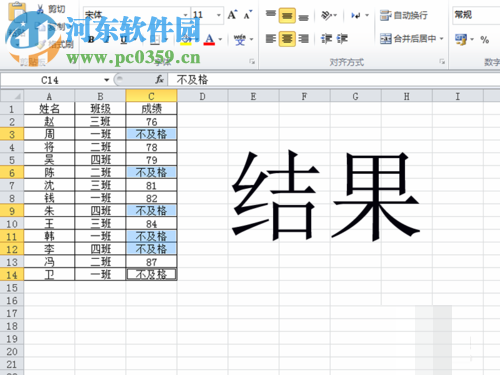500x375 pixels.
Task: Select row 14 header
Action: coord(12,275)
